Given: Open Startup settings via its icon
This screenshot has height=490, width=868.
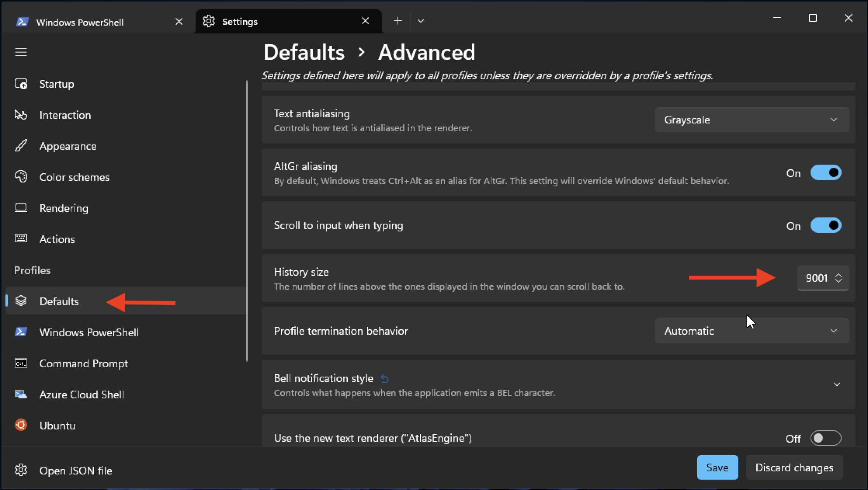Looking at the screenshot, I should point(21,84).
